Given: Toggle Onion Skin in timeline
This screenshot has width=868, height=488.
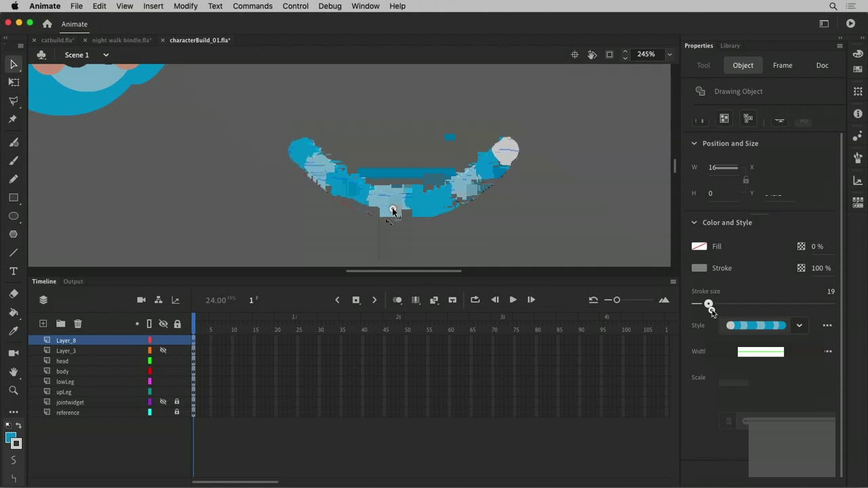Looking at the screenshot, I should tap(397, 300).
